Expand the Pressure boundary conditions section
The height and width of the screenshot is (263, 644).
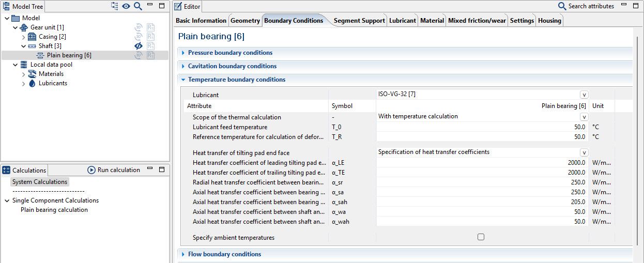[x=183, y=53]
